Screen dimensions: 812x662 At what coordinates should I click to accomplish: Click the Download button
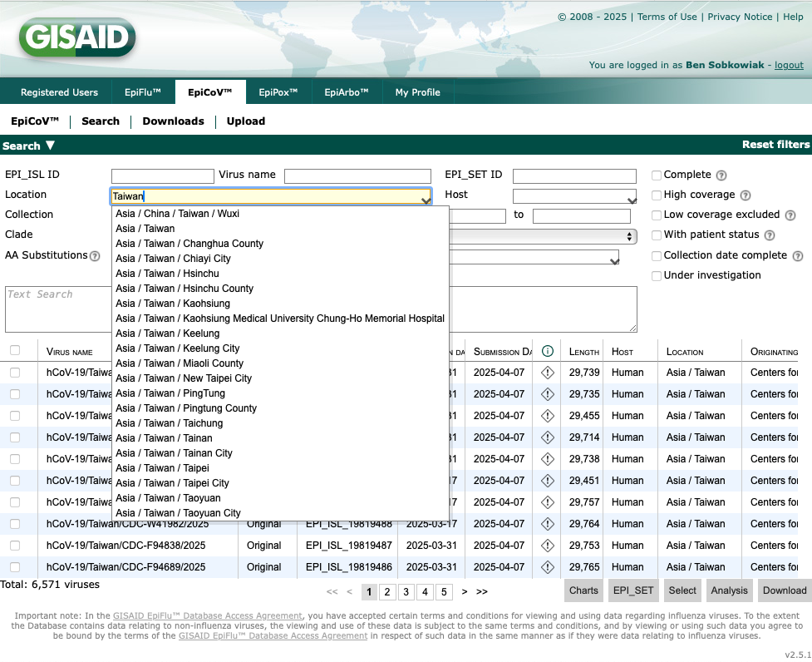pos(784,590)
